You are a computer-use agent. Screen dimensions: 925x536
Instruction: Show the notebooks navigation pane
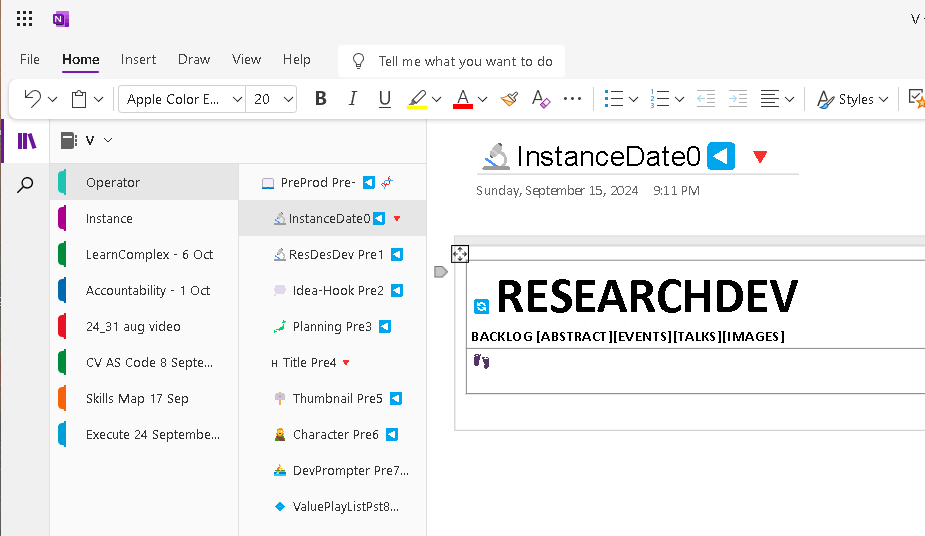[x=27, y=141]
